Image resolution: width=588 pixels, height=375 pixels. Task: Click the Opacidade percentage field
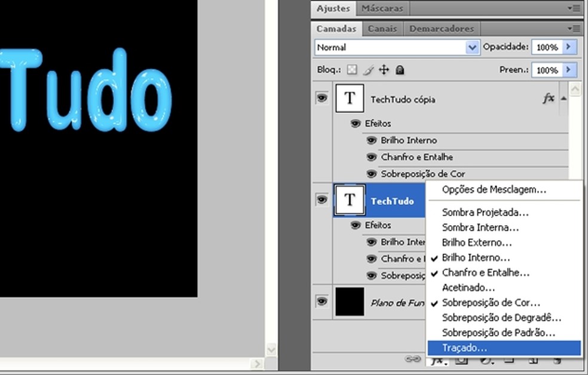[x=547, y=47]
